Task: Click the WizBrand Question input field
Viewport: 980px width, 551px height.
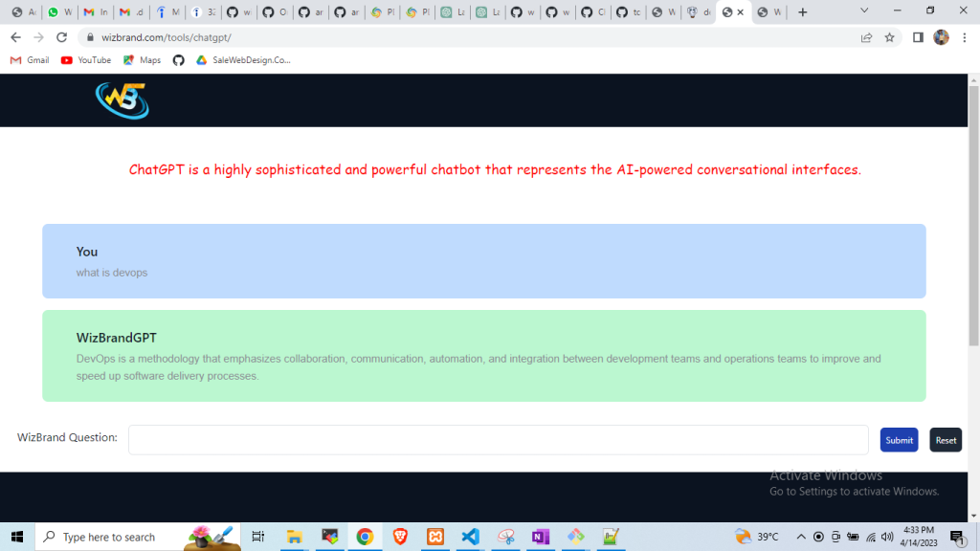Action: tap(498, 439)
